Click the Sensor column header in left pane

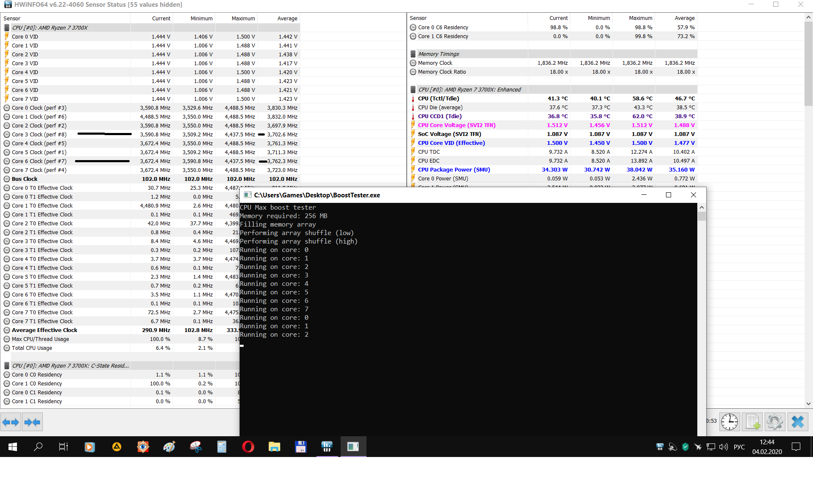click(65, 19)
